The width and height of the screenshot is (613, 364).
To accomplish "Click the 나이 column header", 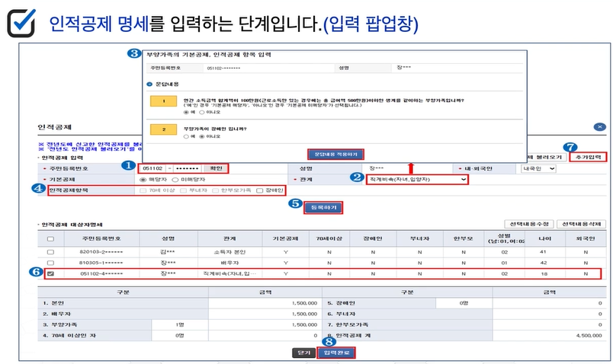I will 544,238.
